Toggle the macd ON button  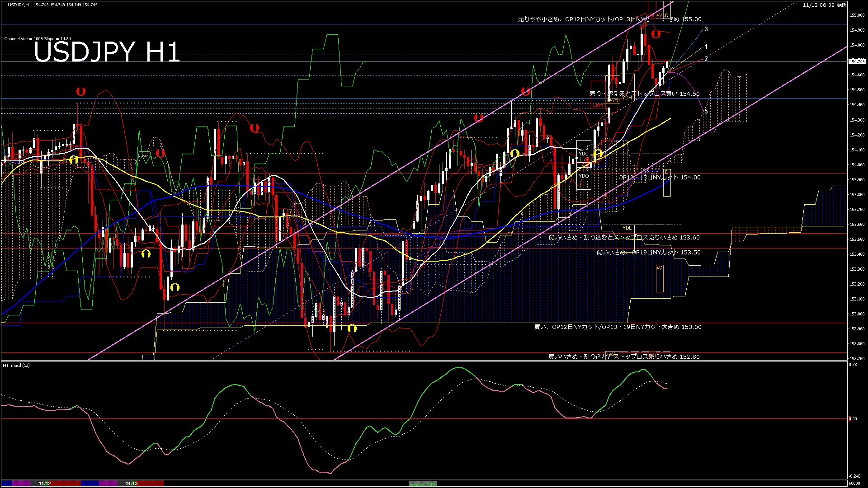423,484
